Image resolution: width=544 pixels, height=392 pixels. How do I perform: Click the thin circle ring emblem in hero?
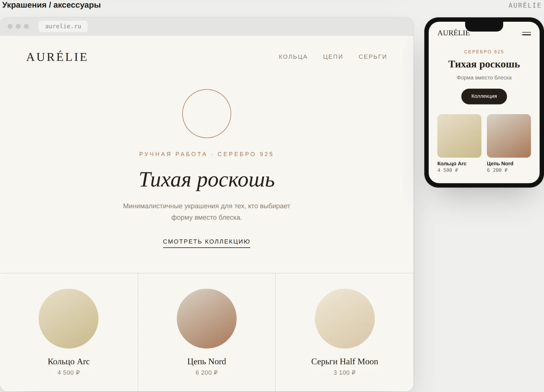point(207,113)
